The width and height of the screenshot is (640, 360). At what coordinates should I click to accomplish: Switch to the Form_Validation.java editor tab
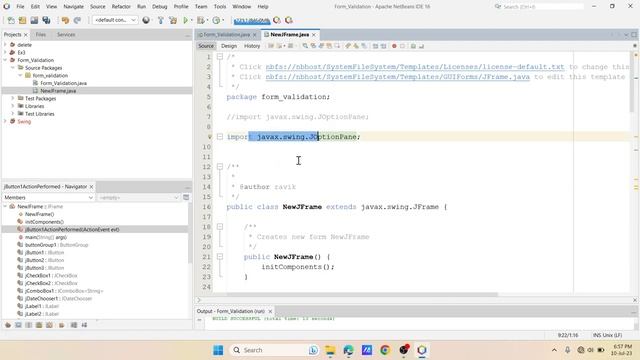coord(227,35)
